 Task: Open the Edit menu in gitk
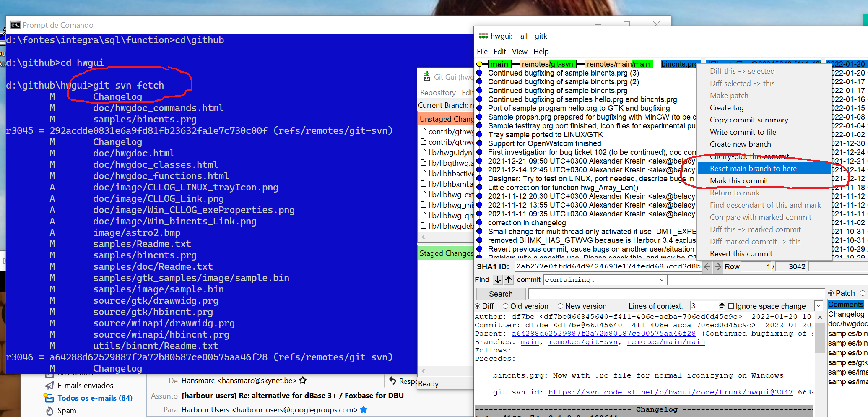click(x=500, y=51)
